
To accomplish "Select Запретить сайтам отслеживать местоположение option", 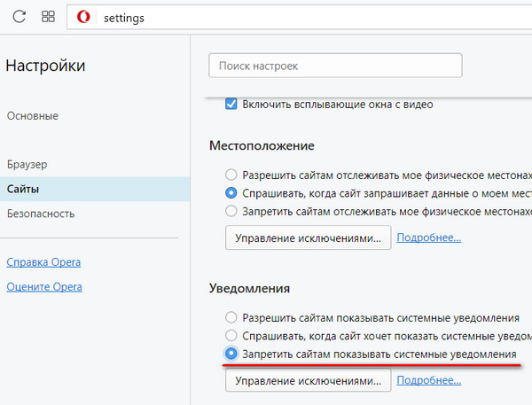I will pyautogui.click(x=231, y=211).
